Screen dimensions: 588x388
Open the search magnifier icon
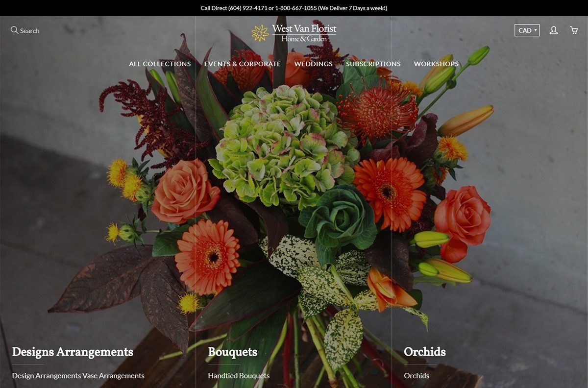coord(14,30)
